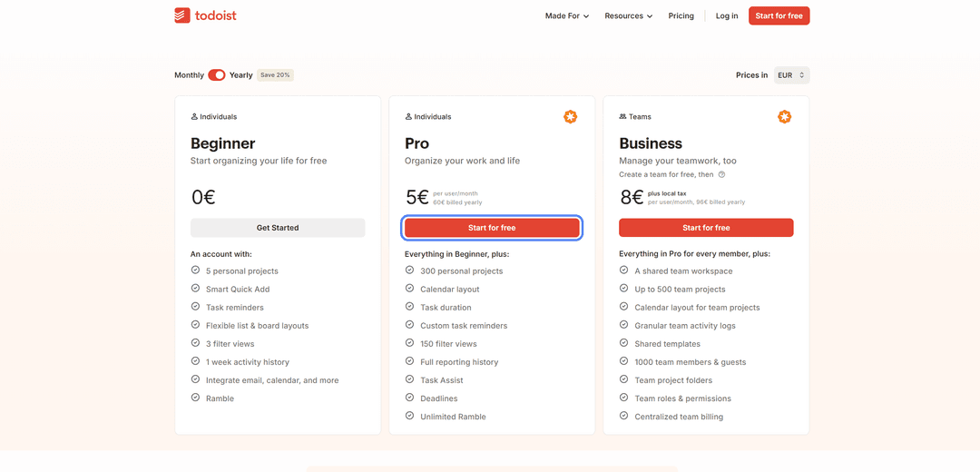
Task: Click the 'Up to 500 team projects' text
Action: pyautogui.click(x=680, y=290)
